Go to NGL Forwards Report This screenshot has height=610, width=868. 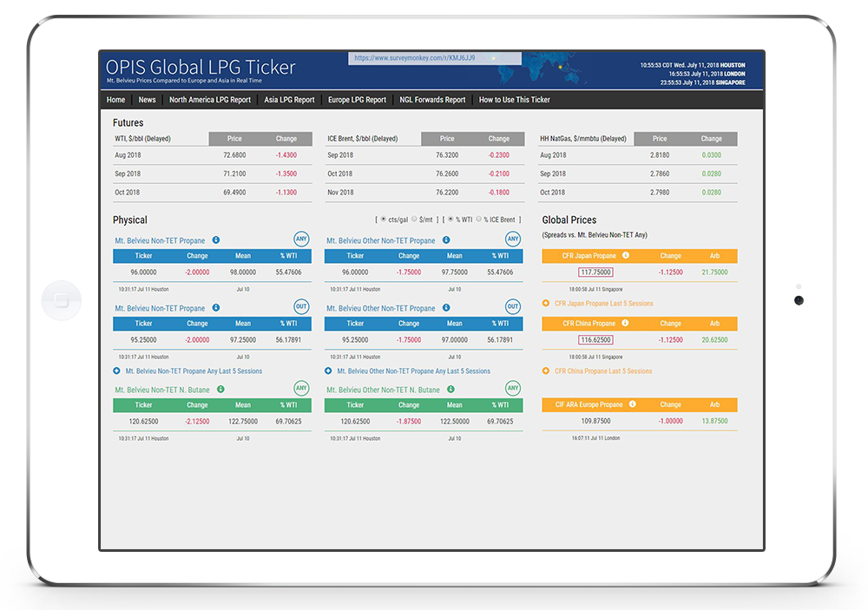[432, 100]
